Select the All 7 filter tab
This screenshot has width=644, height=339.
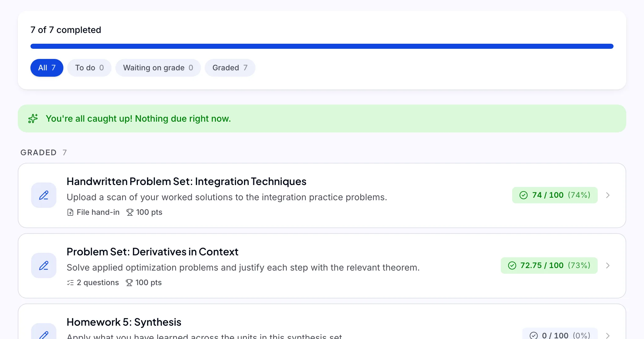point(47,68)
